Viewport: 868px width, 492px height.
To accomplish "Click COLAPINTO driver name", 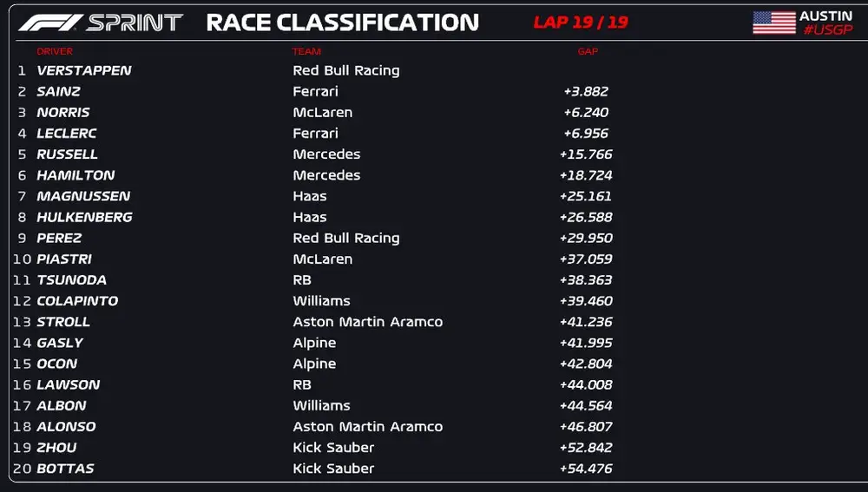I will pos(77,301).
